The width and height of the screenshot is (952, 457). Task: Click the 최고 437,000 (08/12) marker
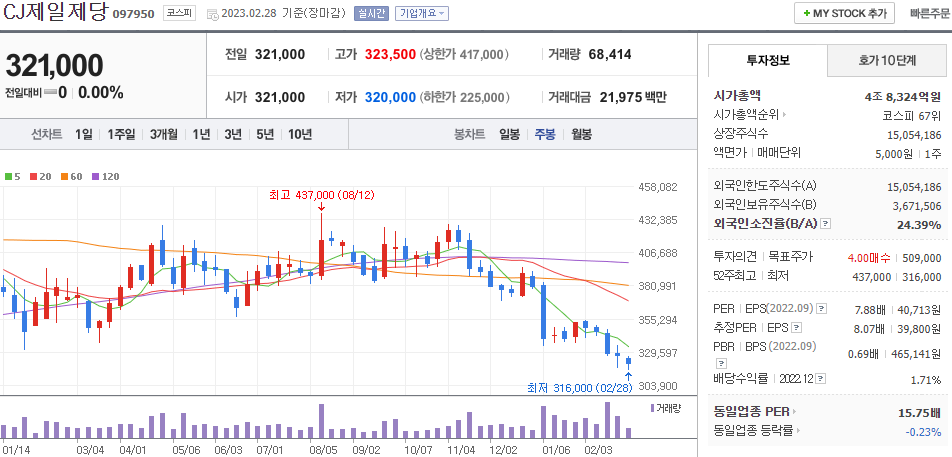pos(323,195)
